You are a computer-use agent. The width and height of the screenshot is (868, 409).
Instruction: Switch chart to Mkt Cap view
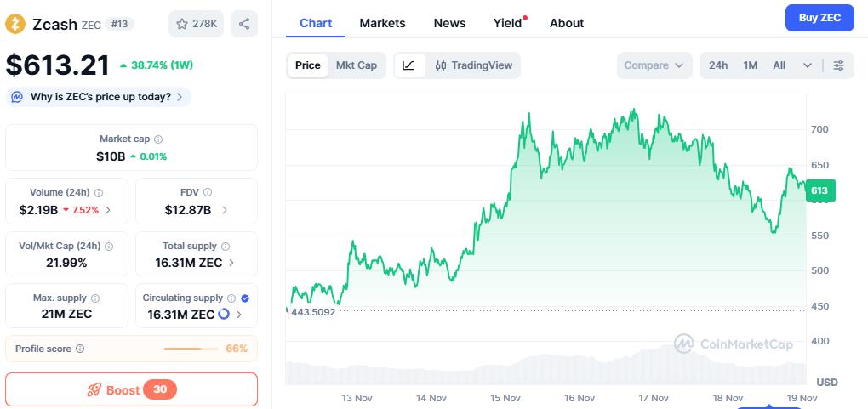click(357, 65)
